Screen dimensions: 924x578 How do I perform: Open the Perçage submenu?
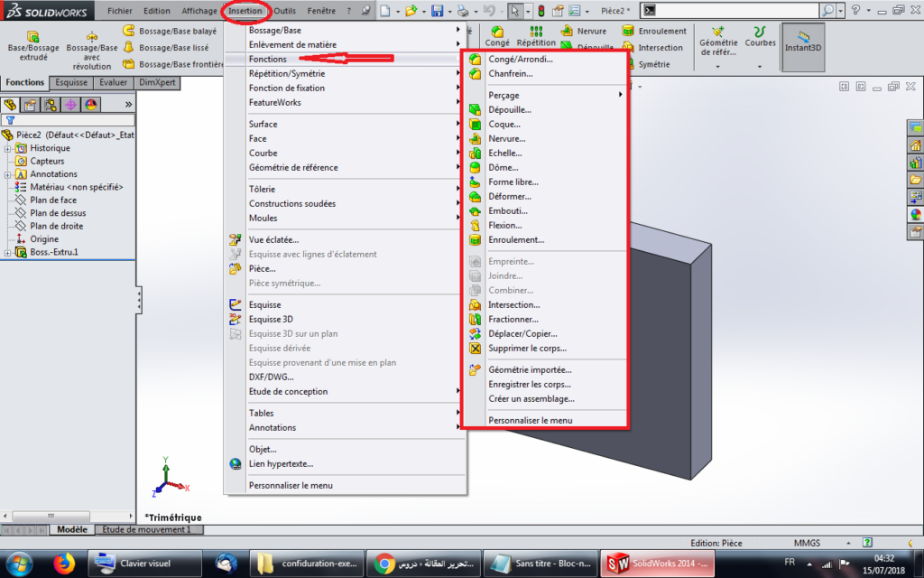pos(504,96)
